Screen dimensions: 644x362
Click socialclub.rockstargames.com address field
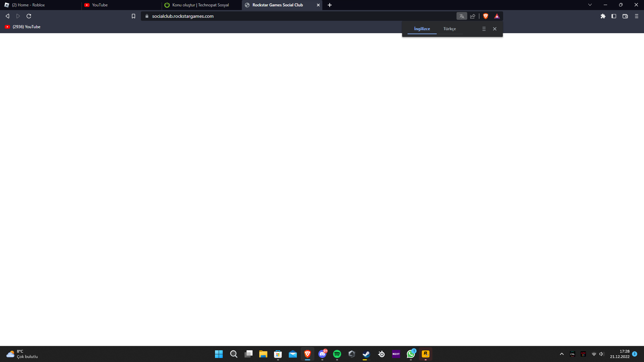183,16
